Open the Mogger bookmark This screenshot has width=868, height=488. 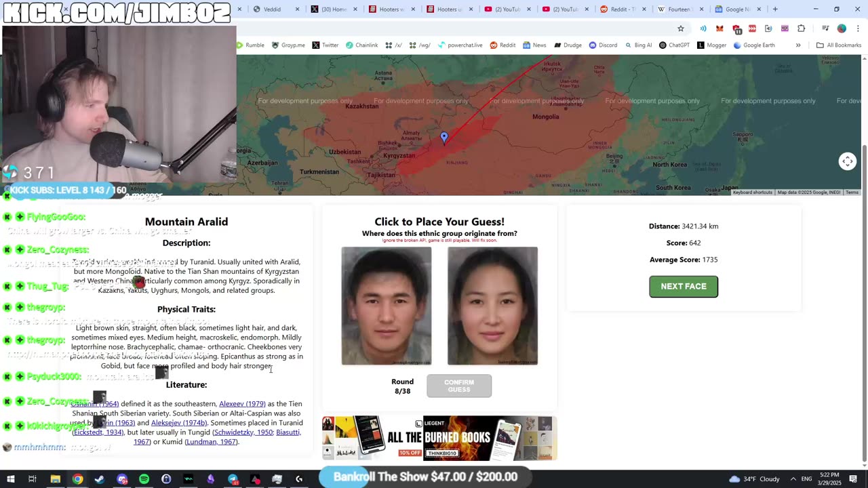[711, 45]
